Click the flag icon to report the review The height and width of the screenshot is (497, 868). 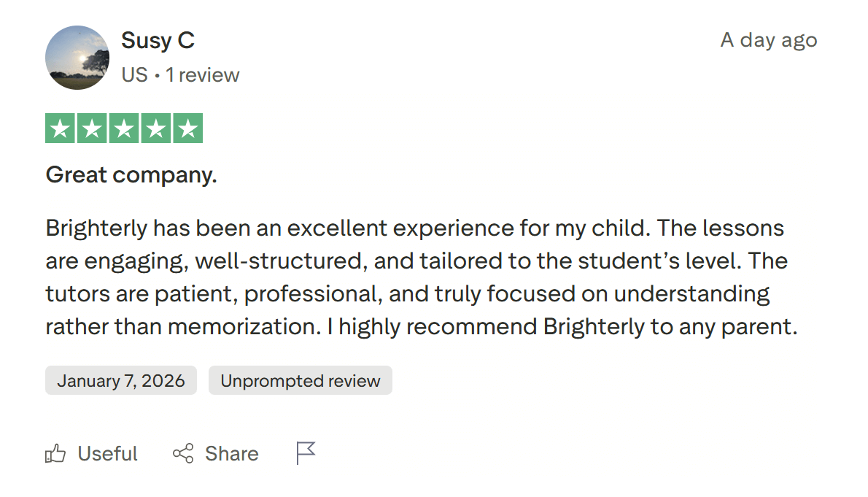[x=306, y=452]
